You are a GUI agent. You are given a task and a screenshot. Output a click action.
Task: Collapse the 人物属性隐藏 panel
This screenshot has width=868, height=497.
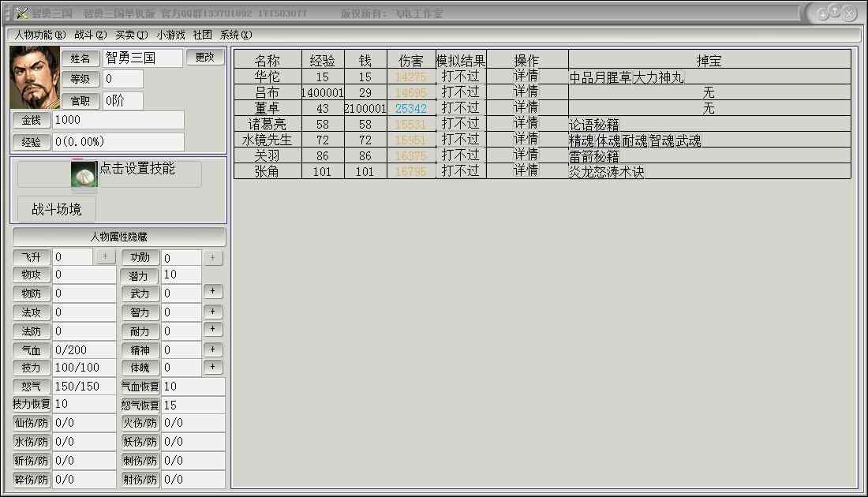[118, 237]
